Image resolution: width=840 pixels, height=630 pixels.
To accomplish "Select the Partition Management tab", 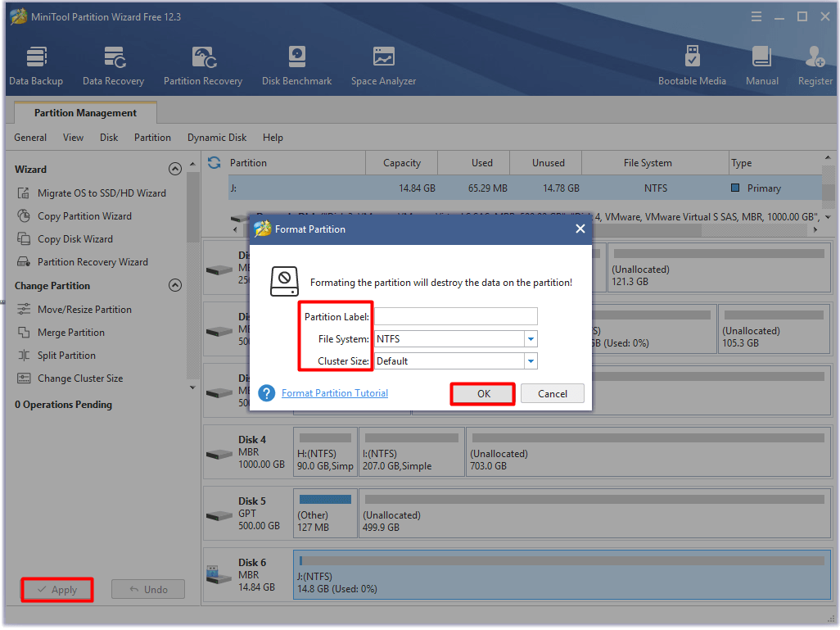I will click(x=85, y=112).
